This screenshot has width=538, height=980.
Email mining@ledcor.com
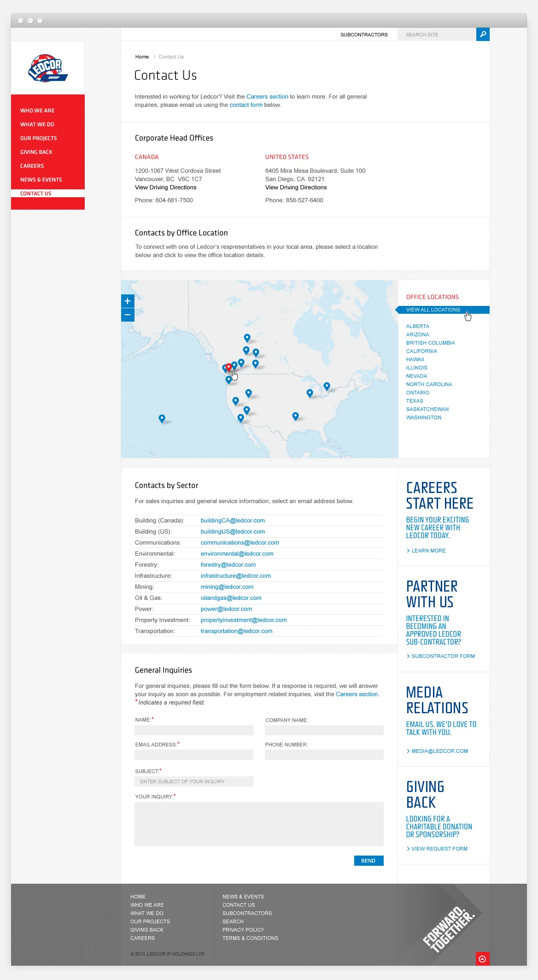[x=227, y=587]
